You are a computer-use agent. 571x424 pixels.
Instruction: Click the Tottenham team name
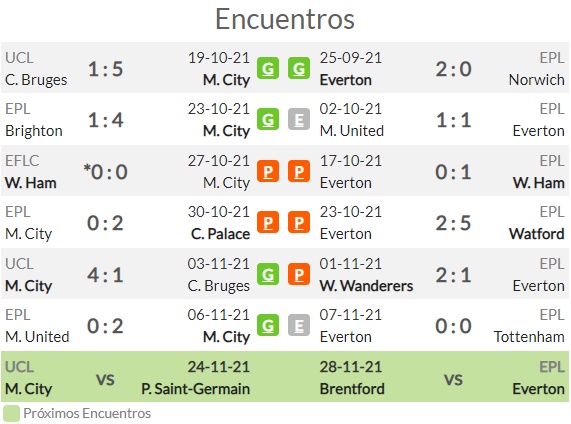pyautogui.click(x=529, y=337)
